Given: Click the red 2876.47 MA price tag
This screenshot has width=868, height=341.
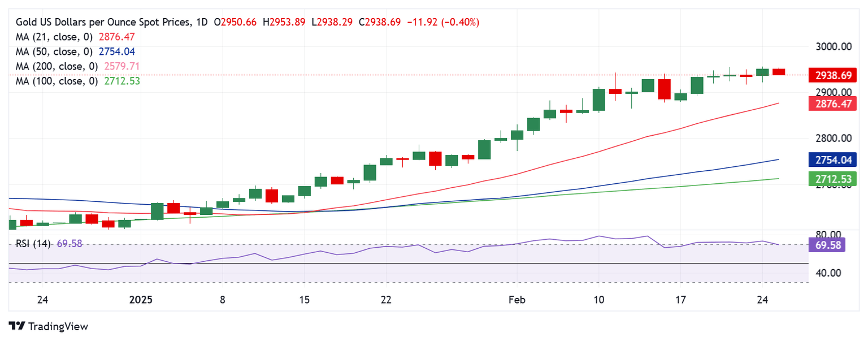Looking at the screenshot, I should (x=832, y=103).
